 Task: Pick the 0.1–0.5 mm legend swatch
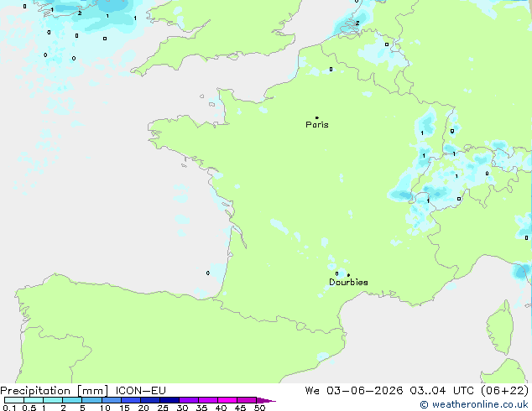tap(14, 400)
